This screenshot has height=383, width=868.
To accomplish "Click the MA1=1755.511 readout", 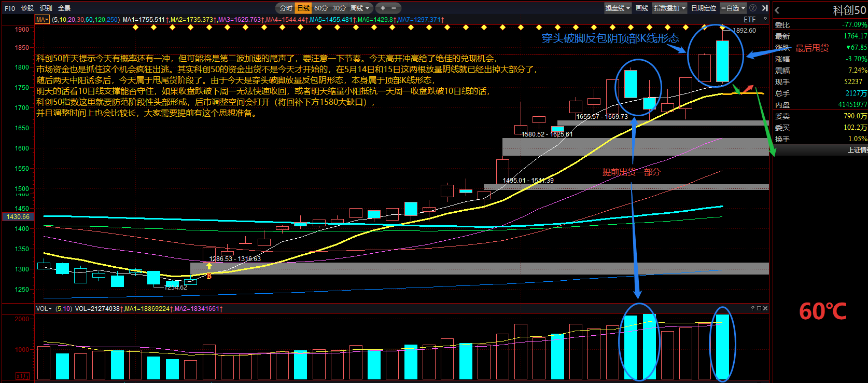I will coord(145,20).
